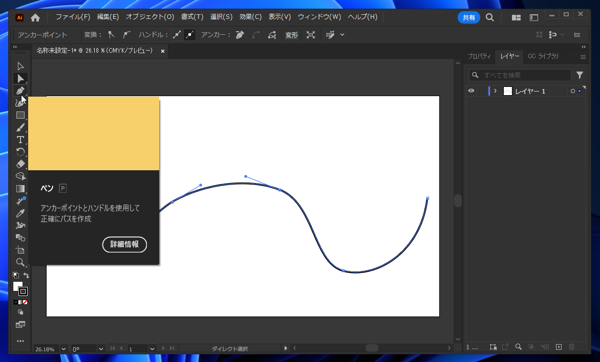Swap fill and stroke colors

click(26, 275)
